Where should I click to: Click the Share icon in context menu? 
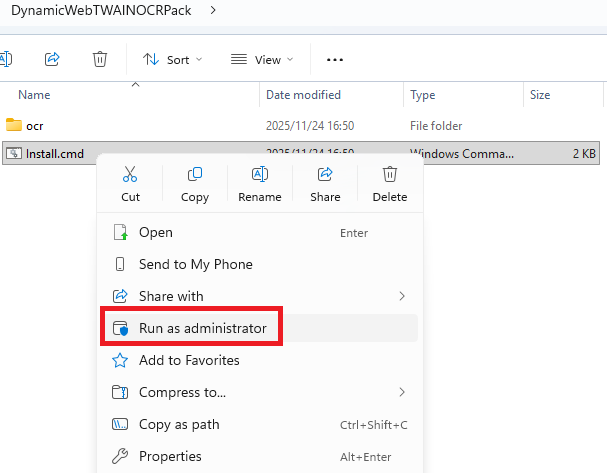coord(325,174)
